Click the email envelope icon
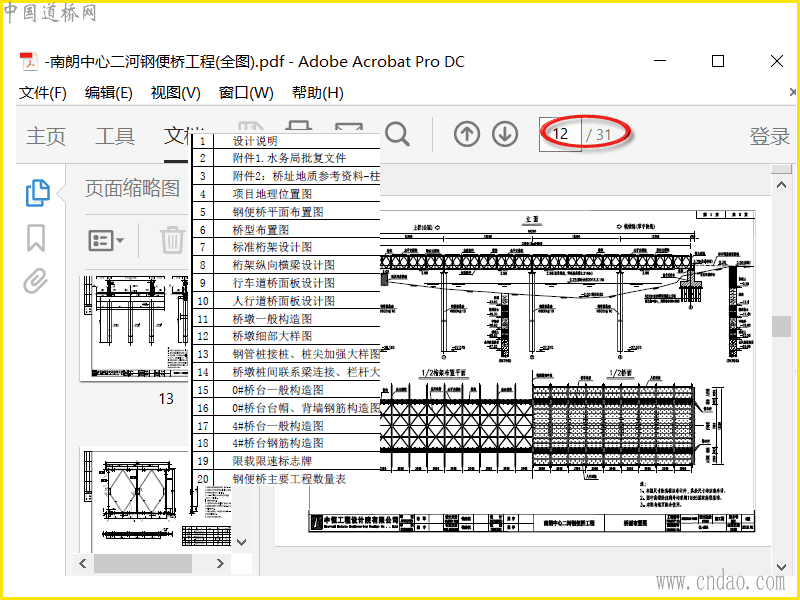Viewport: 800px width, 600px height. [349, 128]
